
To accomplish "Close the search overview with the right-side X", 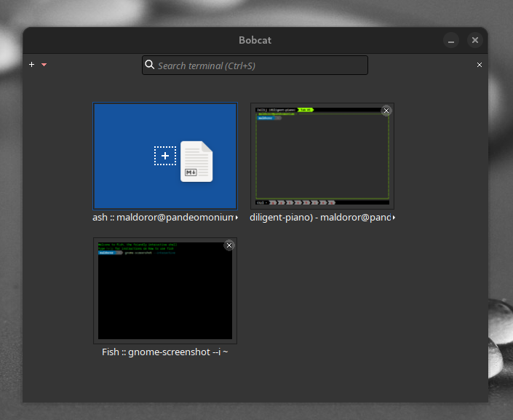I will click(479, 65).
